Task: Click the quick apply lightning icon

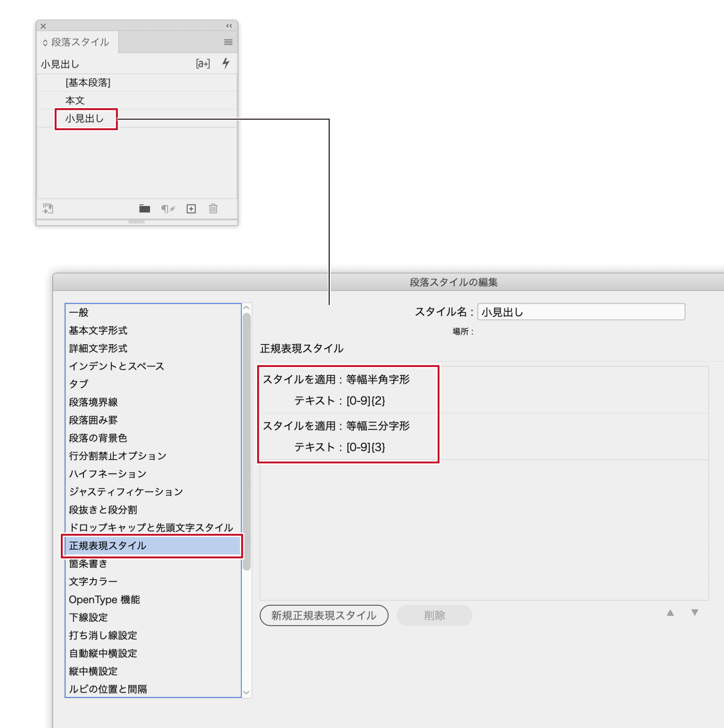Action: point(226,63)
